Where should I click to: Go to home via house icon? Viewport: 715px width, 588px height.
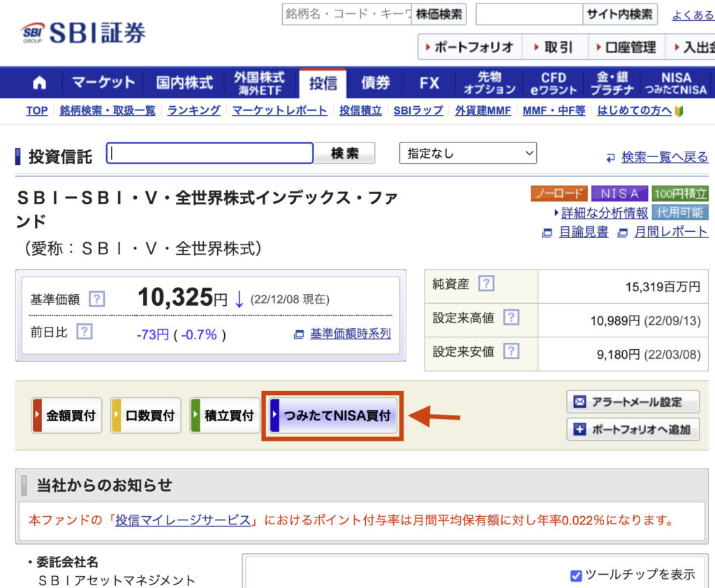[40, 82]
